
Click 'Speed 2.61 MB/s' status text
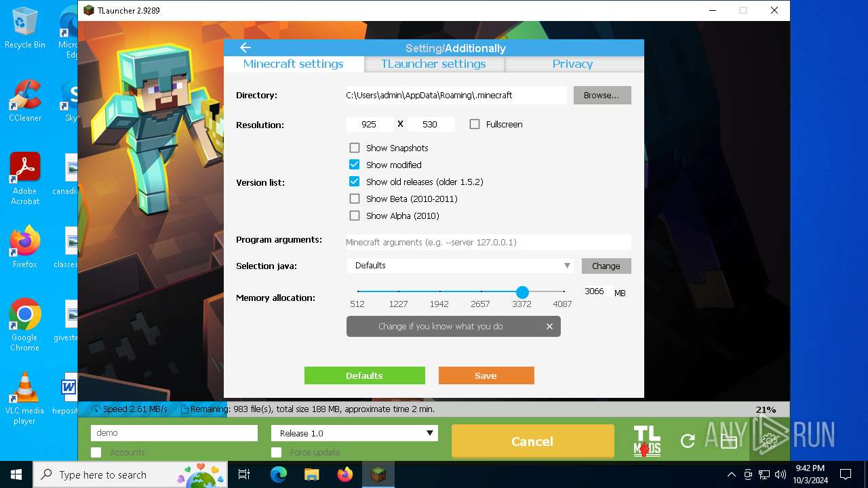coord(135,409)
